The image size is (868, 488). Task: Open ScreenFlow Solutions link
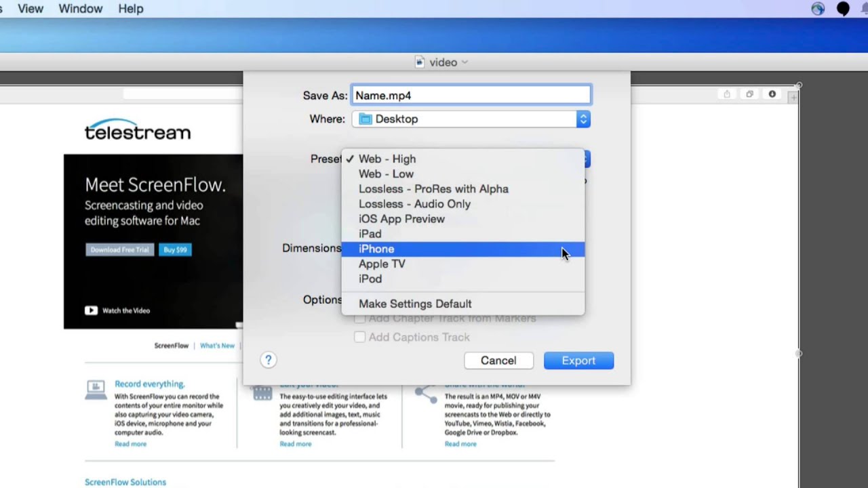coord(125,482)
